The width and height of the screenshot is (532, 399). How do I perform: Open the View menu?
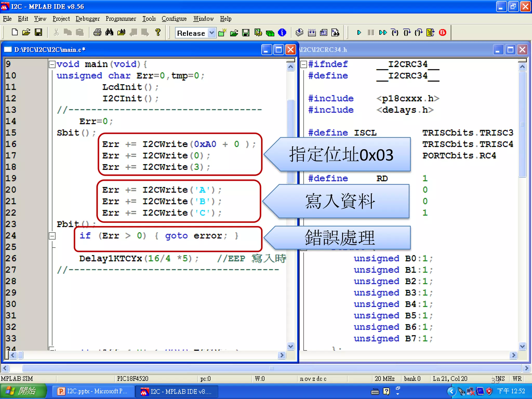click(40, 19)
